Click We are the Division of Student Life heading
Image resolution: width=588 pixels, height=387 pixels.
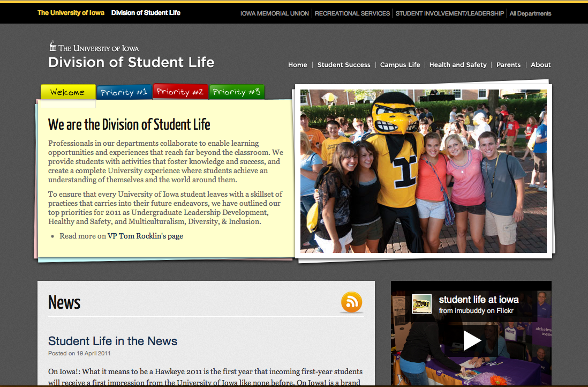point(129,124)
